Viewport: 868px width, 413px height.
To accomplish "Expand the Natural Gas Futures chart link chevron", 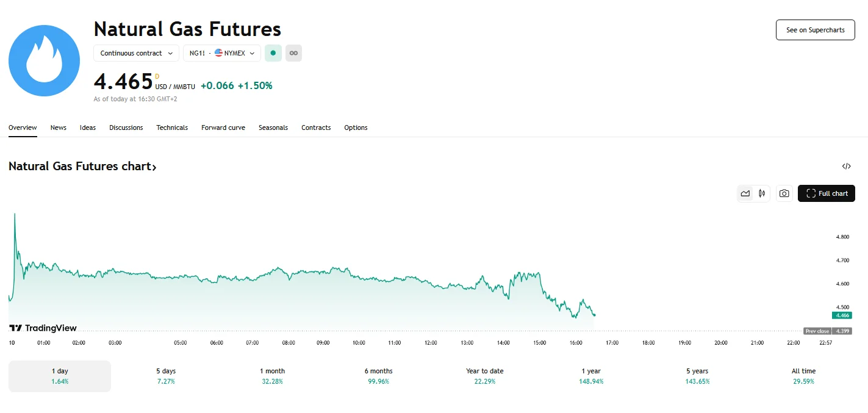I will tap(154, 166).
